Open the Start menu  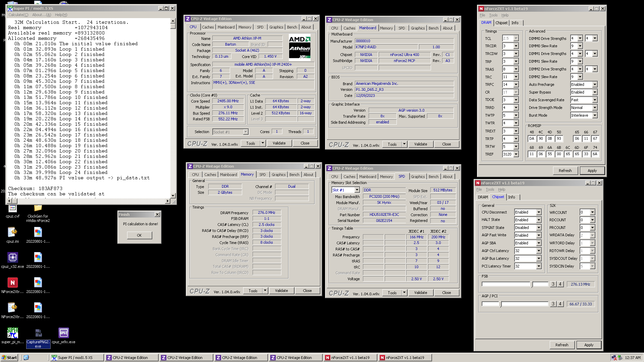click(x=9, y=358)
